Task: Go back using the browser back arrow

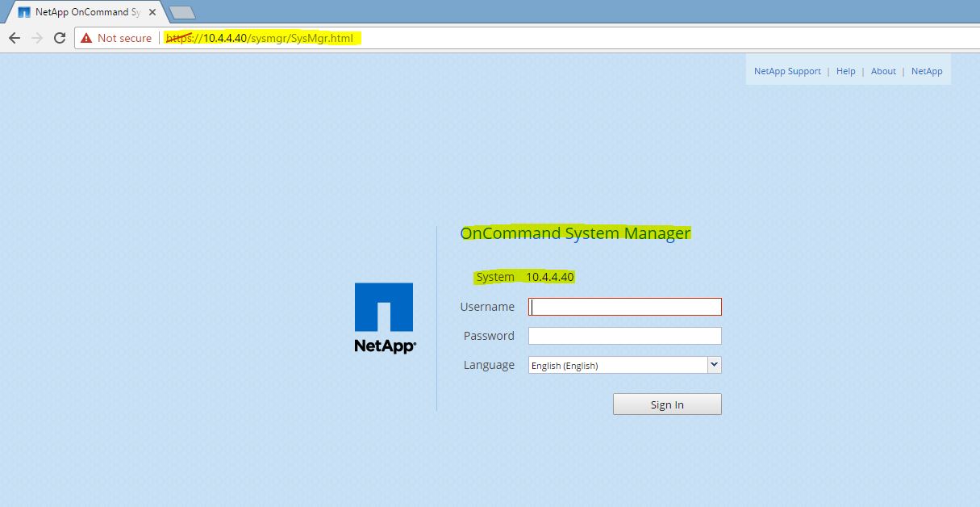Action: pyautogui.click(x=15, y=38)
